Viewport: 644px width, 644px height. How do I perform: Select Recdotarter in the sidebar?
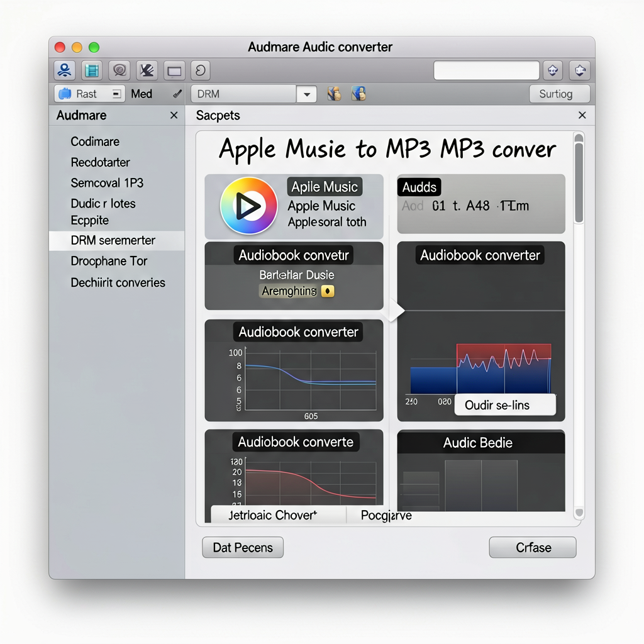(x=100, y=162)
